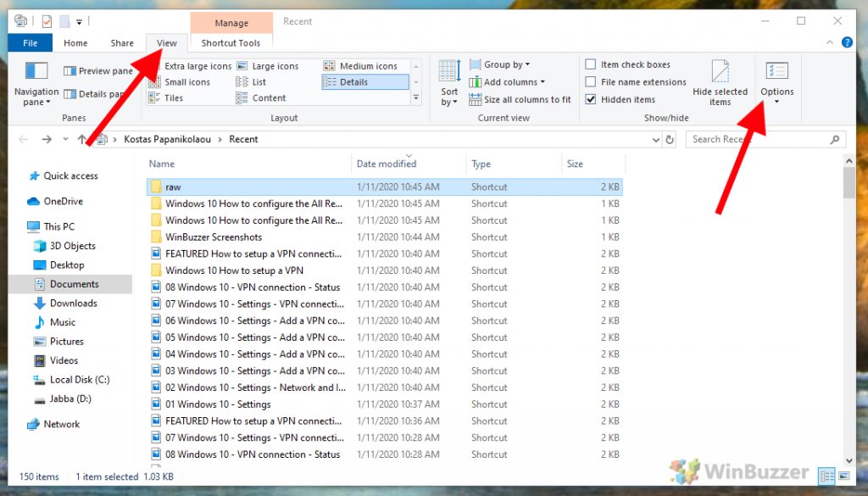Select Downloads in the sidebar
The height and width of the screenshot is (496, 868).
point(73,303)
